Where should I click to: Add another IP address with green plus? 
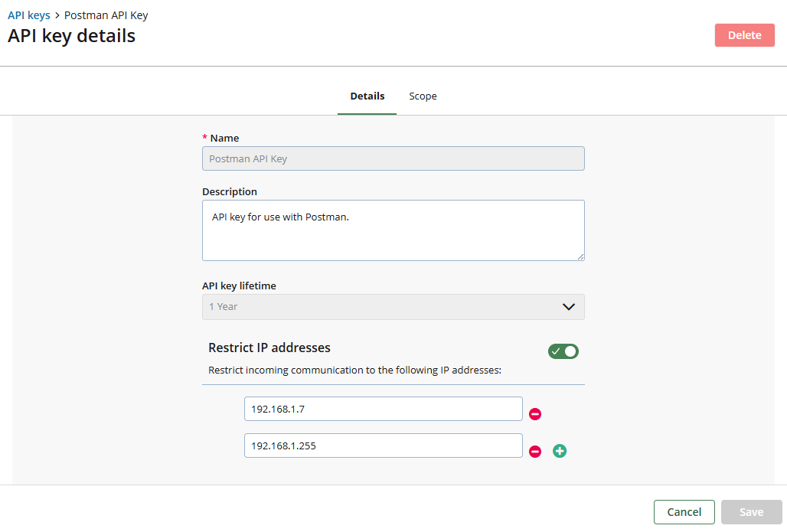click(560, 452)
